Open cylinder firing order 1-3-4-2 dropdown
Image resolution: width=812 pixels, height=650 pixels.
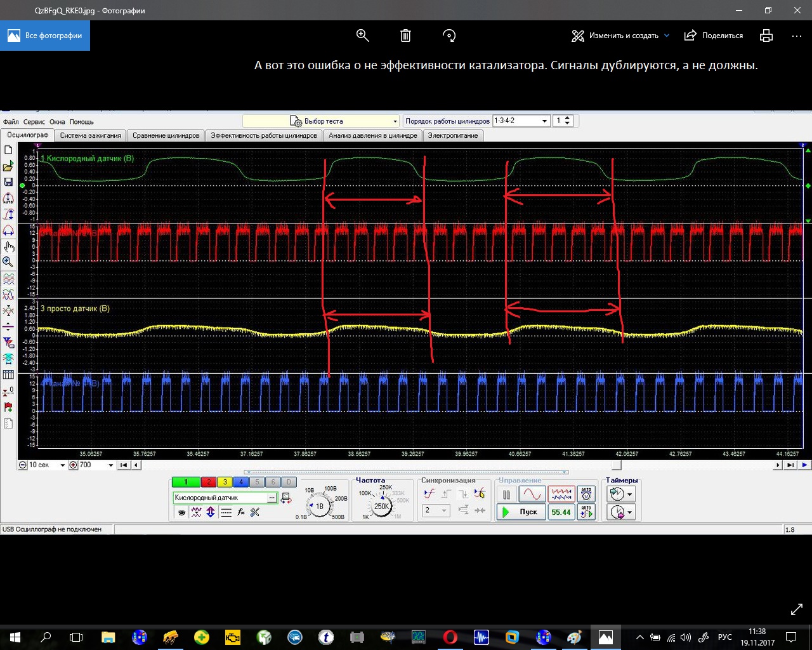tap(521, 121)
